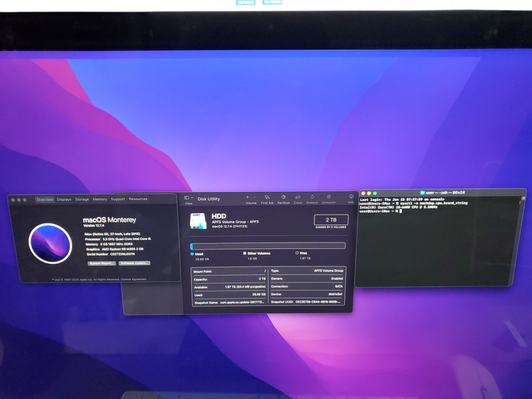Click the Memory 8 GB 1867 MHz DDR3 line

pos(109,244)
